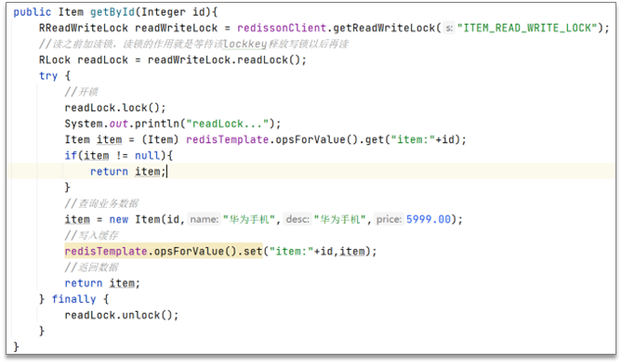Click the if(item != null) condition
622x364 pixels.
point(119,156)
